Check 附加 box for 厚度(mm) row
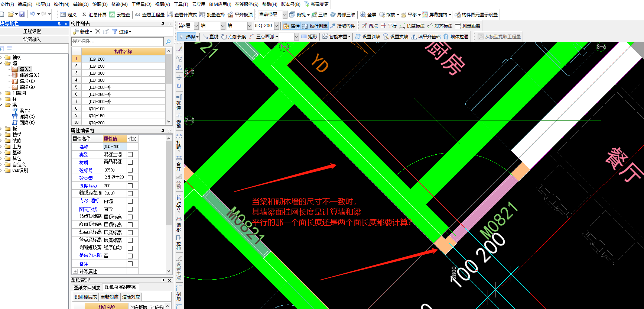The image size is (644, 309). 130,186
